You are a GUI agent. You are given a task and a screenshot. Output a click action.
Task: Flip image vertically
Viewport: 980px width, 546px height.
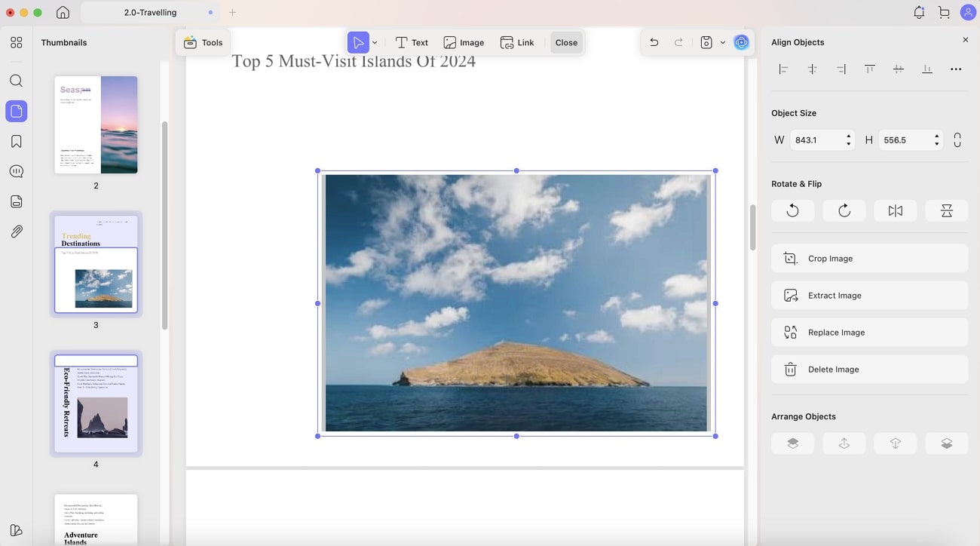(x=947, y=210)
